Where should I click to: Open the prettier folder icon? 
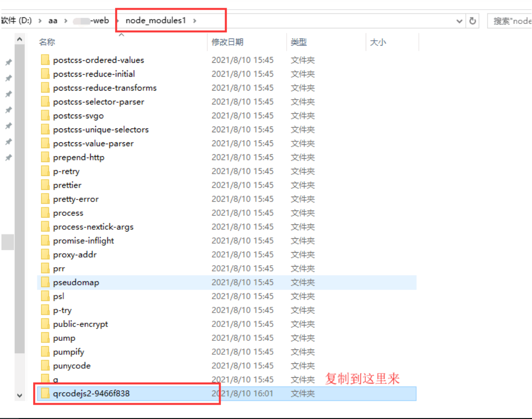tap(46, 185)
